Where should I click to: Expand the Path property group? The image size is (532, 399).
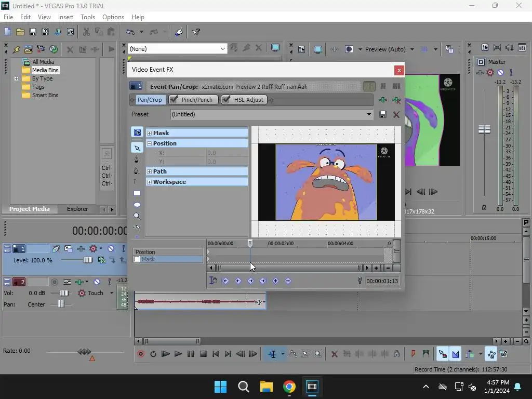coord(149,171)
